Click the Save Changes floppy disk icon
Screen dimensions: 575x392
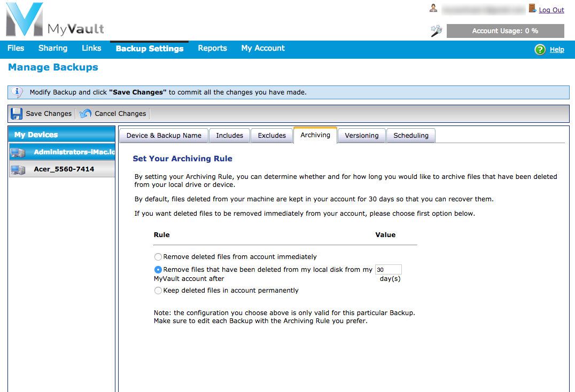(x=16, y=114)
